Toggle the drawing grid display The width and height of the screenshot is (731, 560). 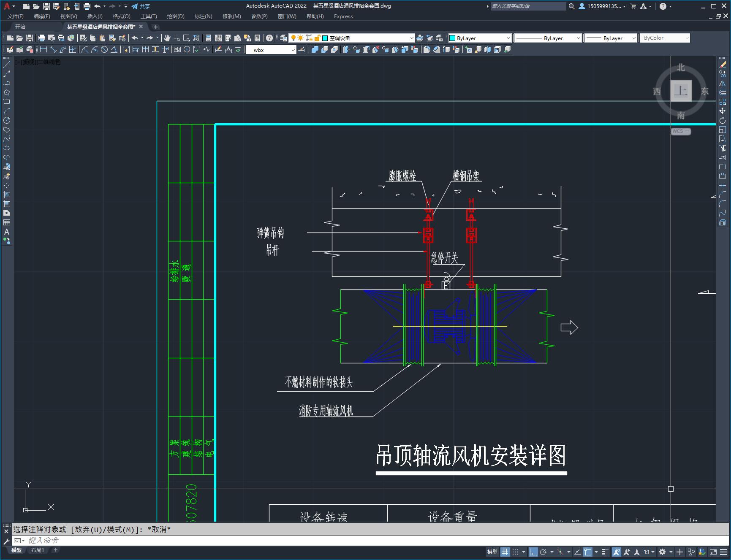click(x=505, y=552)
